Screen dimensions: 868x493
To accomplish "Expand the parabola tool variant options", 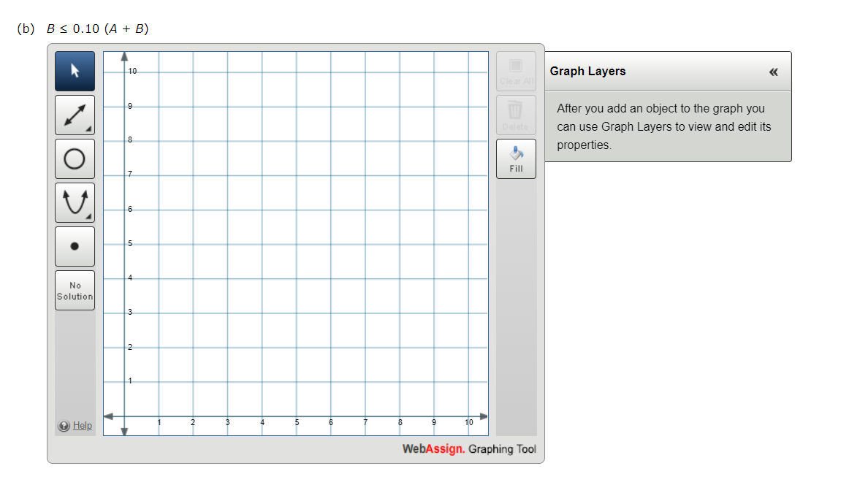I will [89, 216].
